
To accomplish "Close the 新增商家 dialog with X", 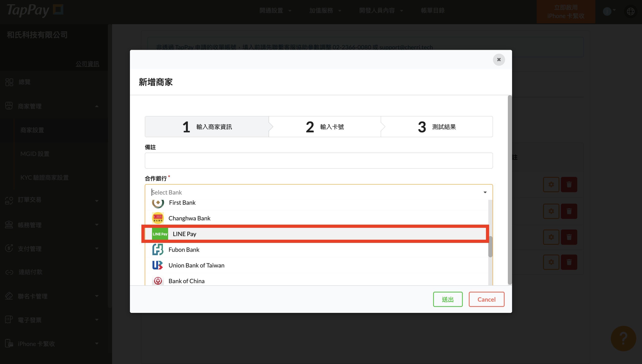I will 499,59.
